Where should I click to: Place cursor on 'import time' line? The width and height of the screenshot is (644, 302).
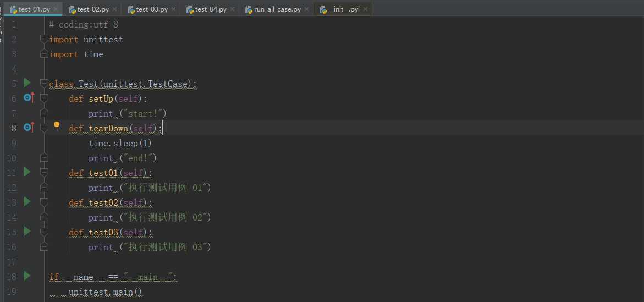pos(76,54)
